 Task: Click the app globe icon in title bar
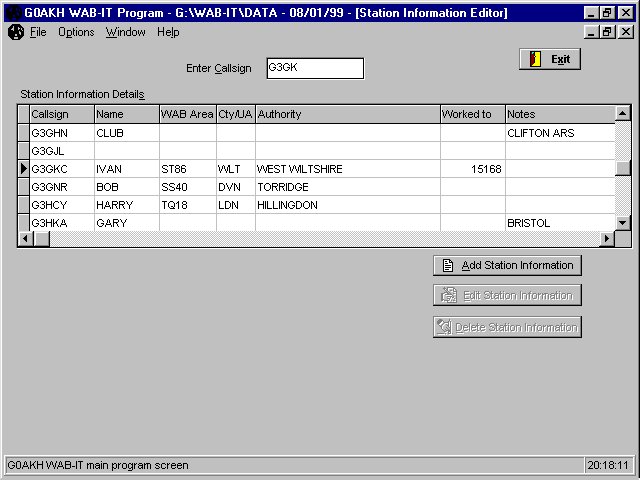click(13, 13)
